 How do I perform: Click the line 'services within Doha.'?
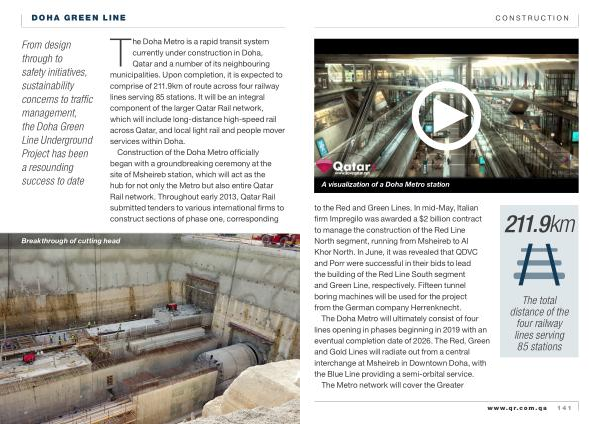(147, 141)
